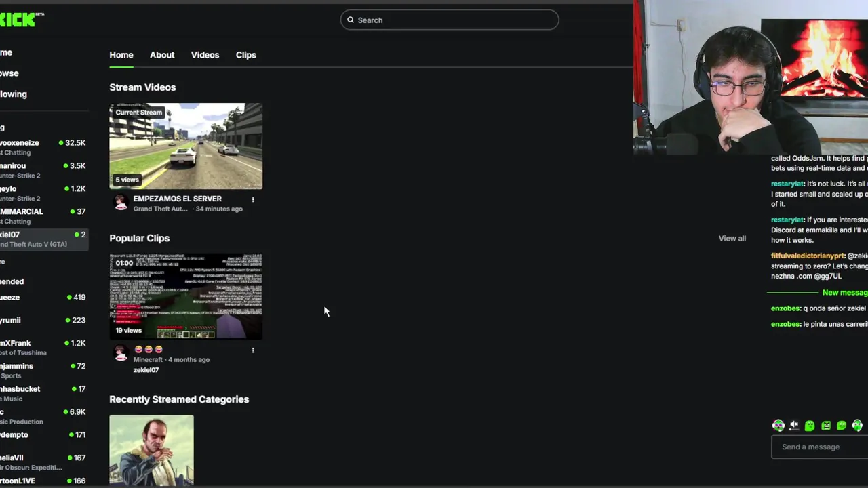Open the Current Stream video thumbnail
The height and width of the screenshot is (488, 868).
coord(186,146)
